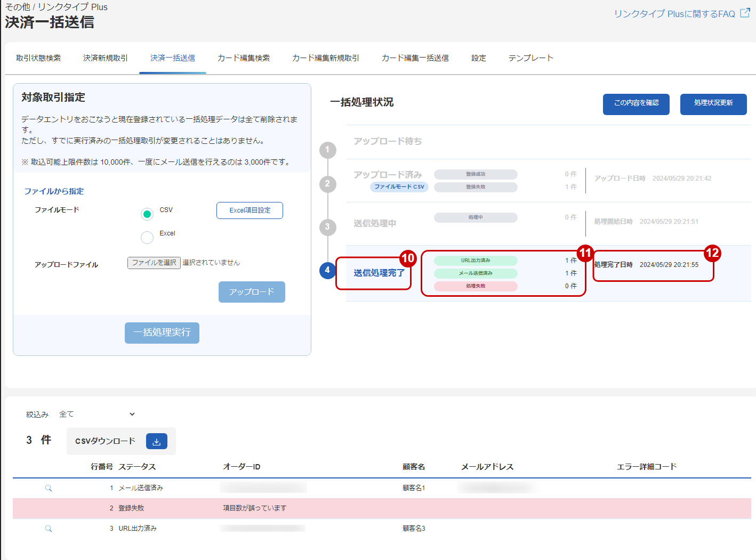
Task: Open the カード編集検索 tab
Action: (244, 58)
